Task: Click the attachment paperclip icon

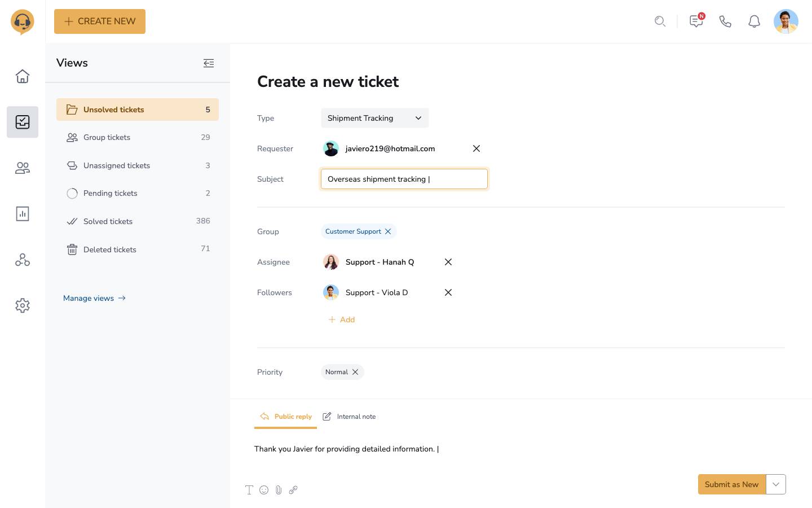Action: [x=279, y=490]
